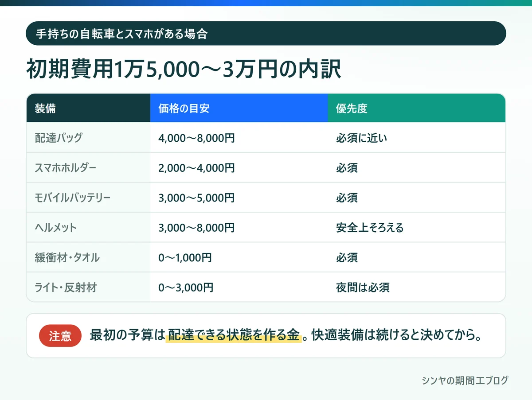The width and height of the screenshot is (532, 400).
Task: Select the 配達バッグ row label
Action: pyautogui.click(x=59, y=138)
